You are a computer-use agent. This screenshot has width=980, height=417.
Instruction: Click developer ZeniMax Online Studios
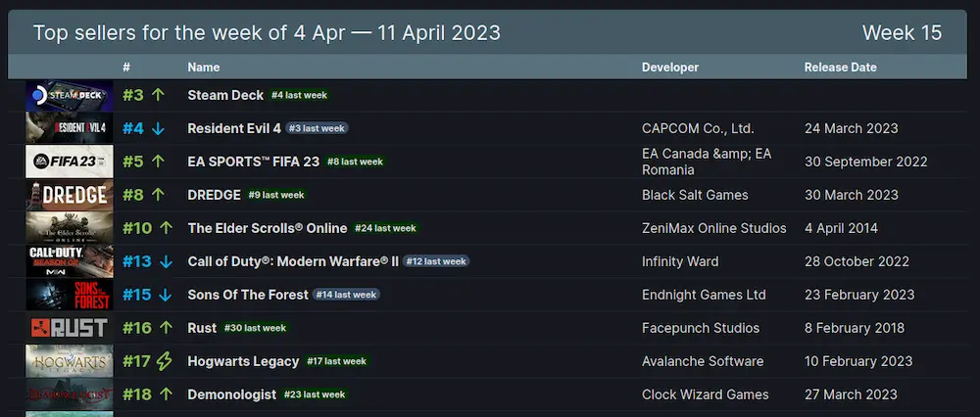point(713,228)
